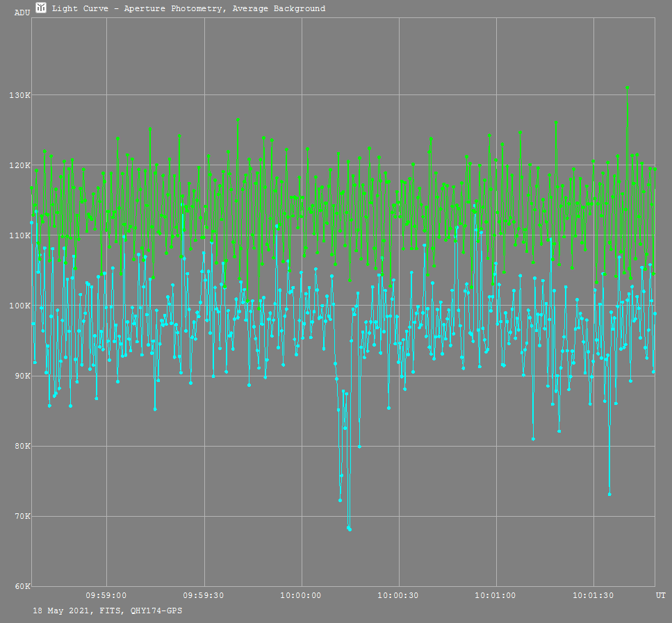
Task: Click the 09:59:30 time axis label
Action: (x=204, y=596)
